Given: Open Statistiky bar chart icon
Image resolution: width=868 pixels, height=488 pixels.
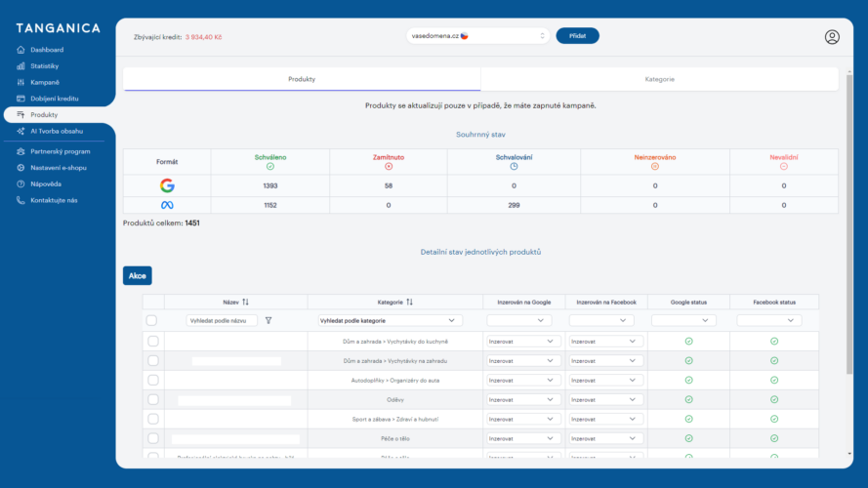Looking at the screenshot, I should pyautogui.click(x=21, y=65).
